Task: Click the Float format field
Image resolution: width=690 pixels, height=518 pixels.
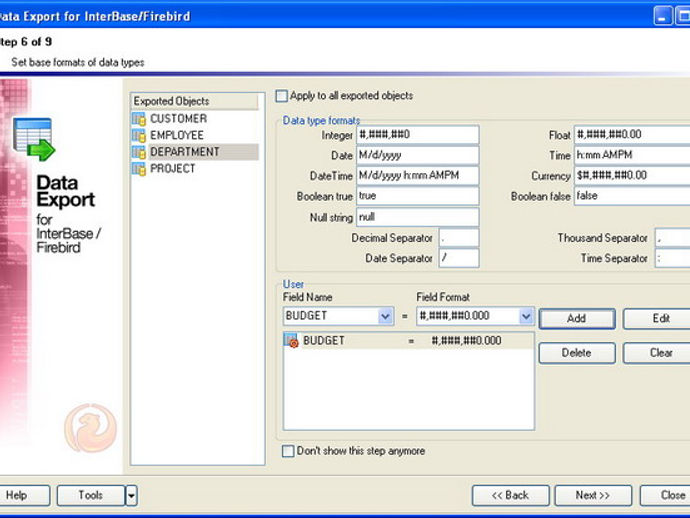Action: coord(632,135)
